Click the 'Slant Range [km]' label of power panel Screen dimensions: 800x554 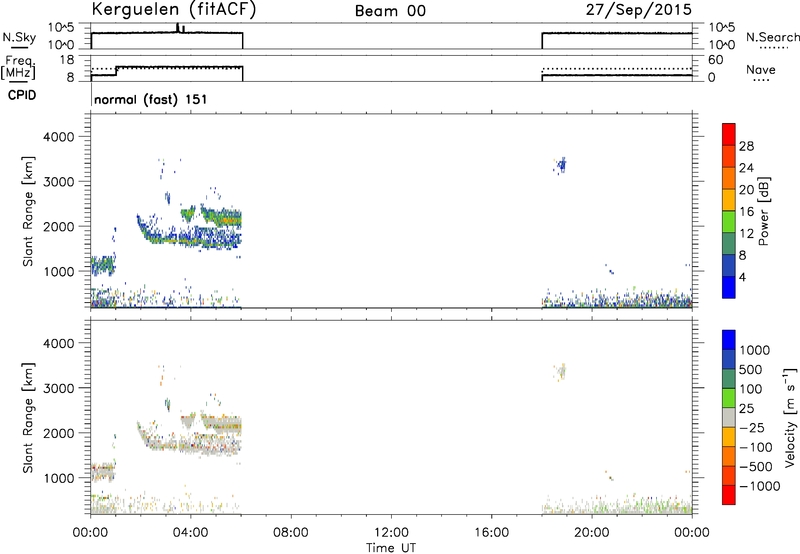[x=28, y=211]
